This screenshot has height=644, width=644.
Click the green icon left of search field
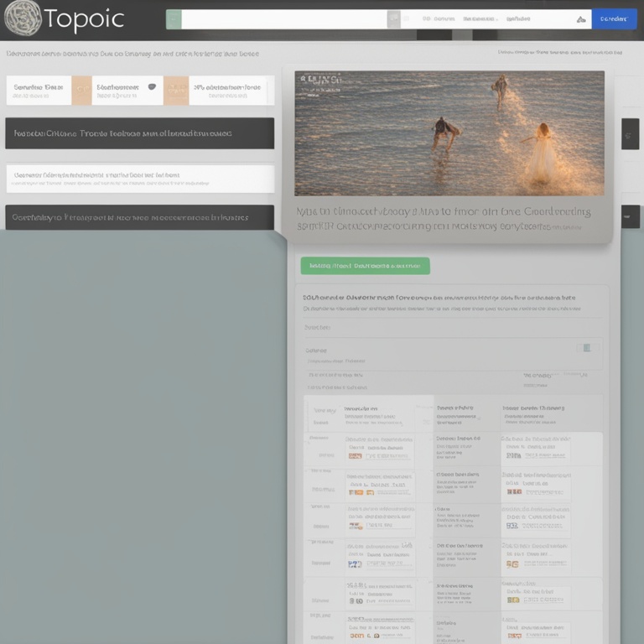click(174, 19)
